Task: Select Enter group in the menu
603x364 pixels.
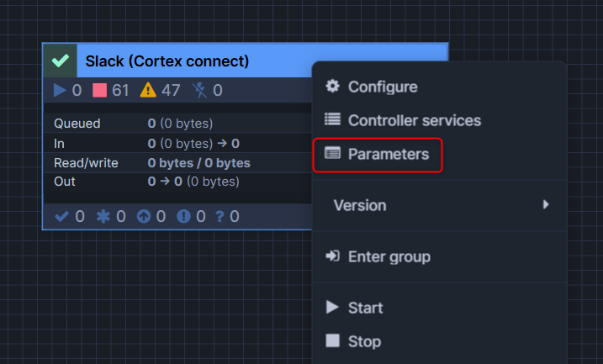Action: tap(389, 256)
